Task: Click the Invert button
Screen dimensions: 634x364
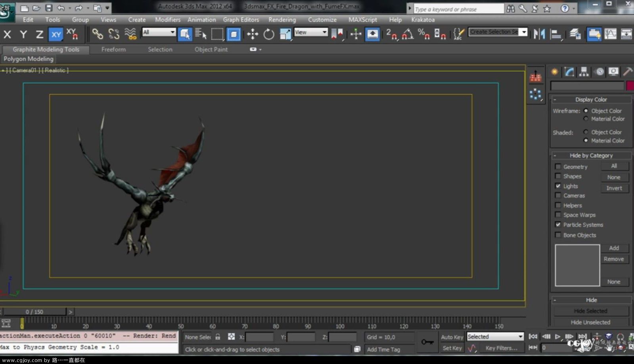Action: 614,188
